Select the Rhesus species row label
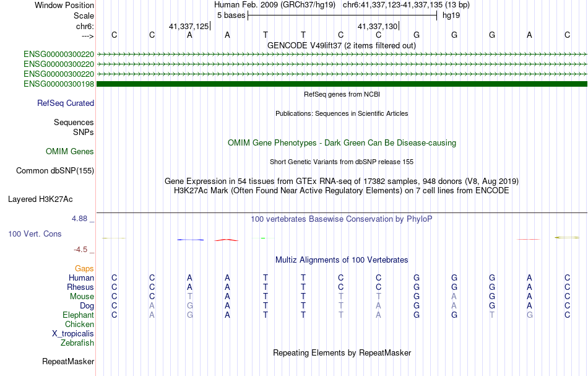 (80, 287)
